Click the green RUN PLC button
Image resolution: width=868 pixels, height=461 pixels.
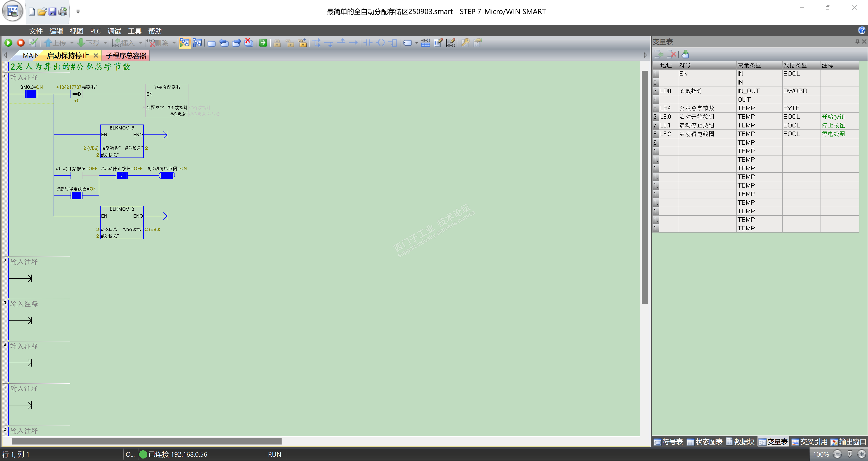tap(8, 43)
